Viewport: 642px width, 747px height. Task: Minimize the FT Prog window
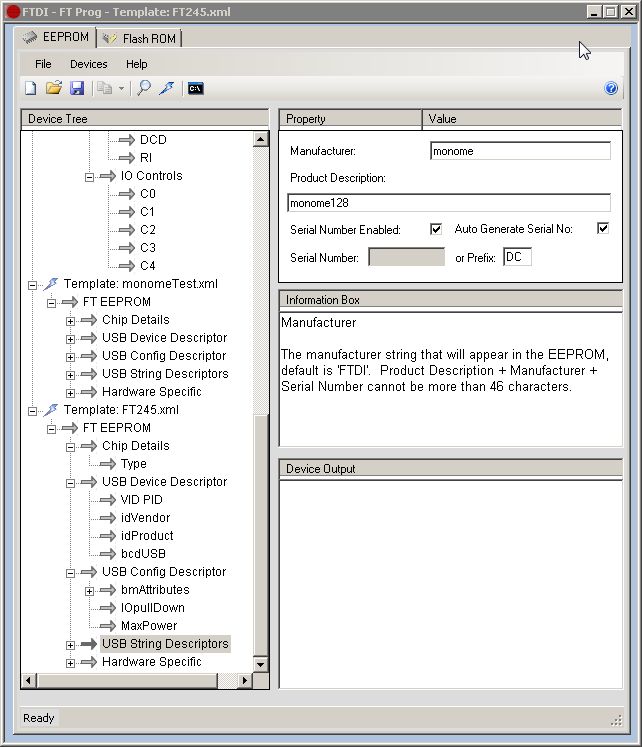coord(594,11)
